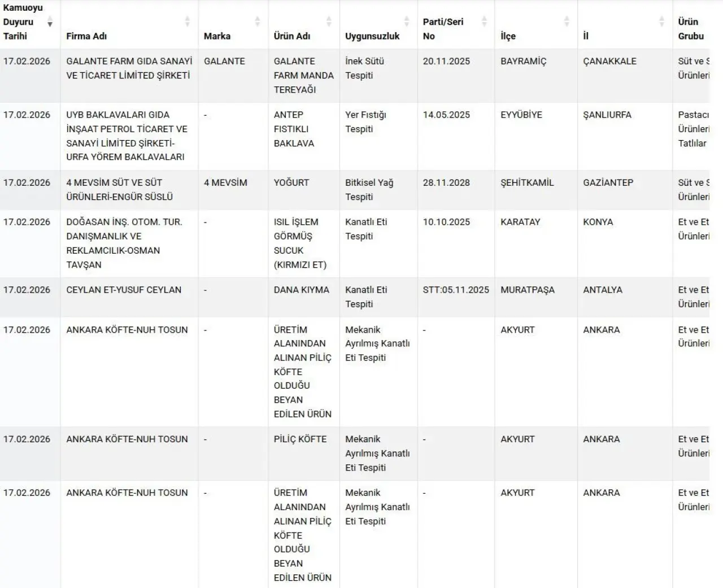Select the ÇANAKKALE province cell

tap(609, 61)
